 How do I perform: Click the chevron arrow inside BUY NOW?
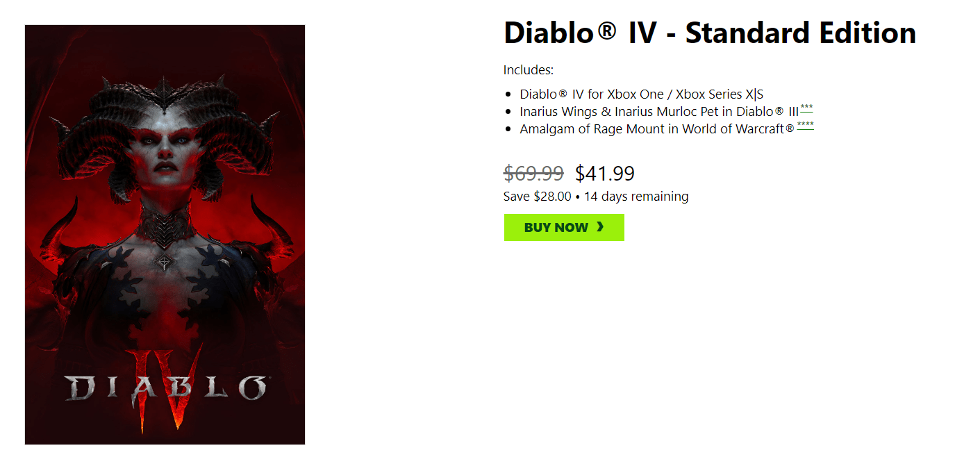[600, 227]
